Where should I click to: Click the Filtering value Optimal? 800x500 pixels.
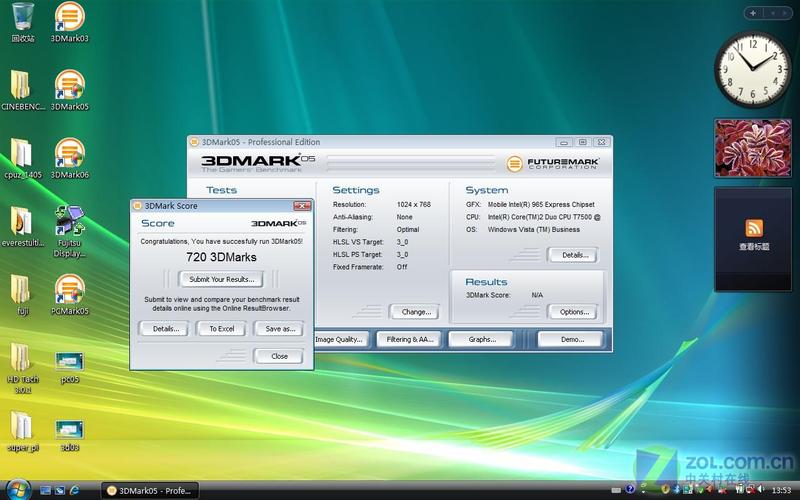click(x=408, y=230)
